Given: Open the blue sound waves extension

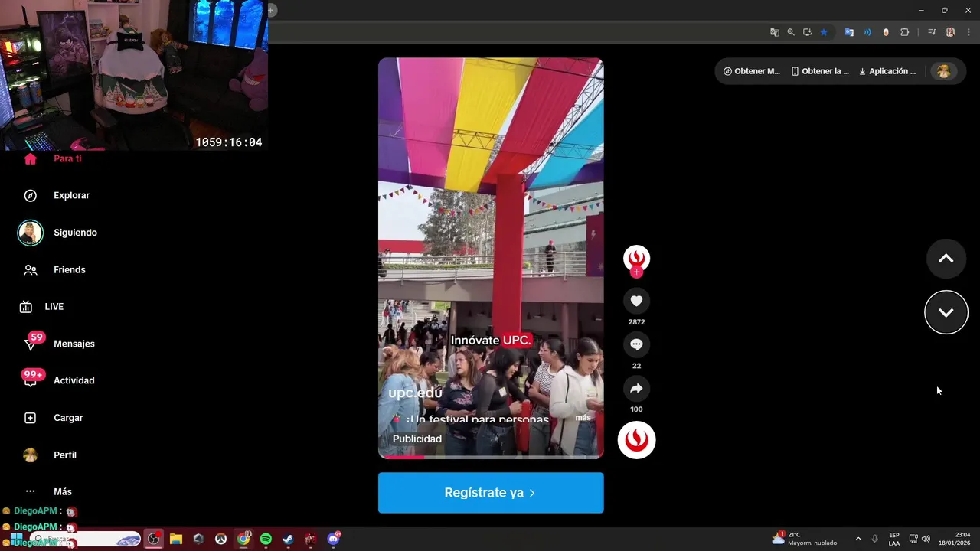Looking at the screenshot, I should [867, 32].
